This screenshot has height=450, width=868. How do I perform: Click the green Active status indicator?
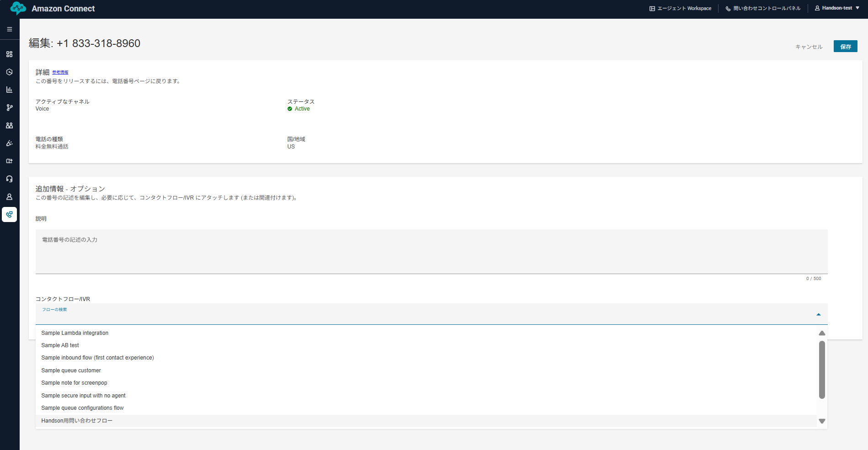coord(298,109)
